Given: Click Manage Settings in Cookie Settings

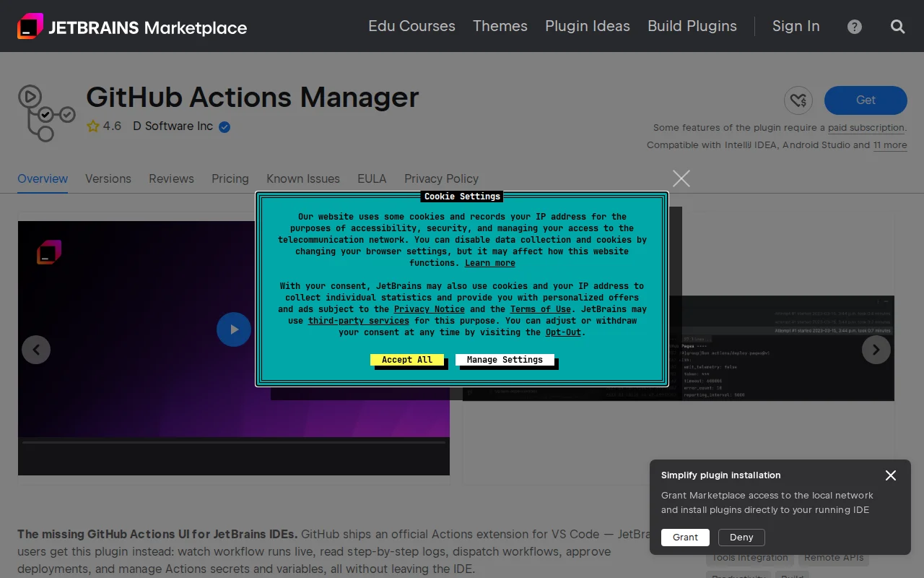Looking at the screenshot, I should click(505, 360).
